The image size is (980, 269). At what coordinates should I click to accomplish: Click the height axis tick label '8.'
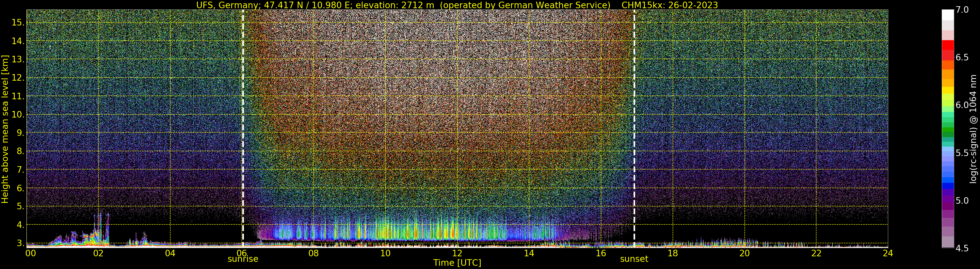coord(20,151)
